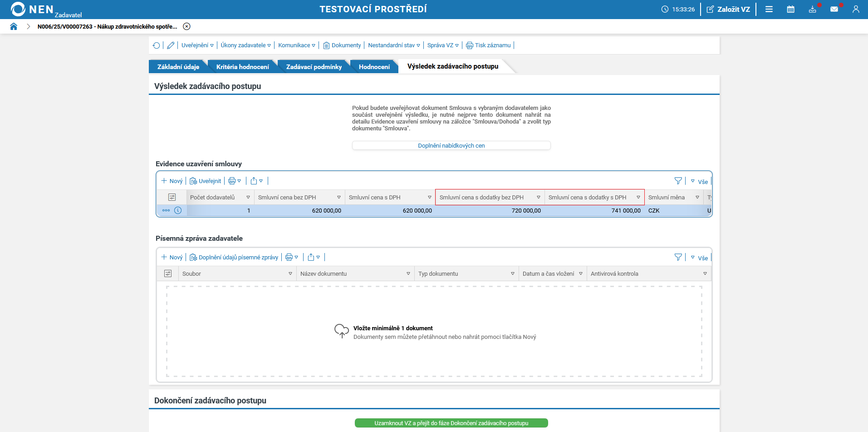Viewport: 868px width, 432px height.
Task: Open the calendar icon in the top bar
Action: [790, 9]
